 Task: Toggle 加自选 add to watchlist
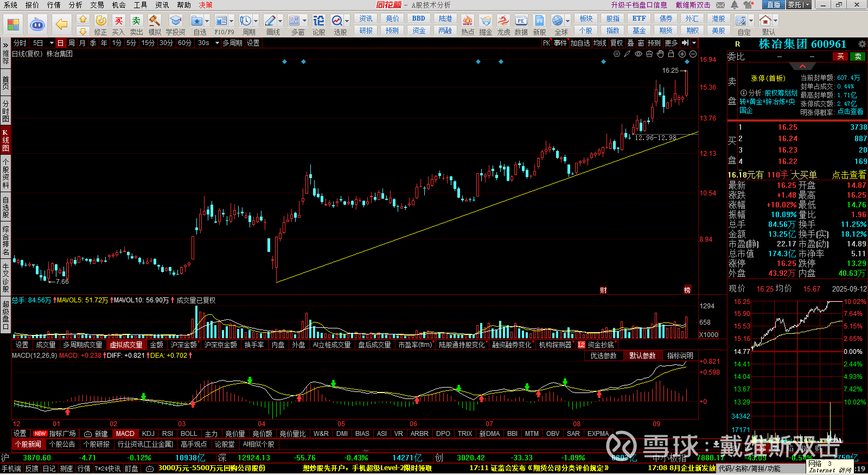[580, 43]
